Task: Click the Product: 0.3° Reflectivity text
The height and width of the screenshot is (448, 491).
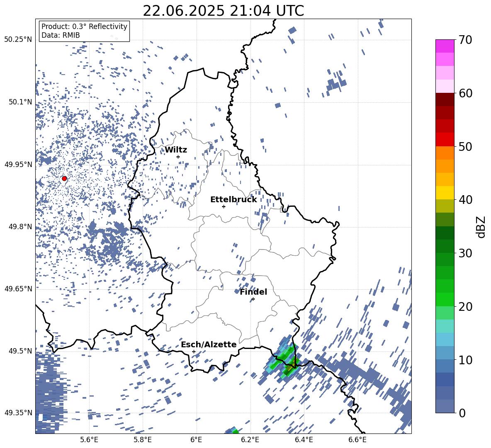Action: point(84,27)
